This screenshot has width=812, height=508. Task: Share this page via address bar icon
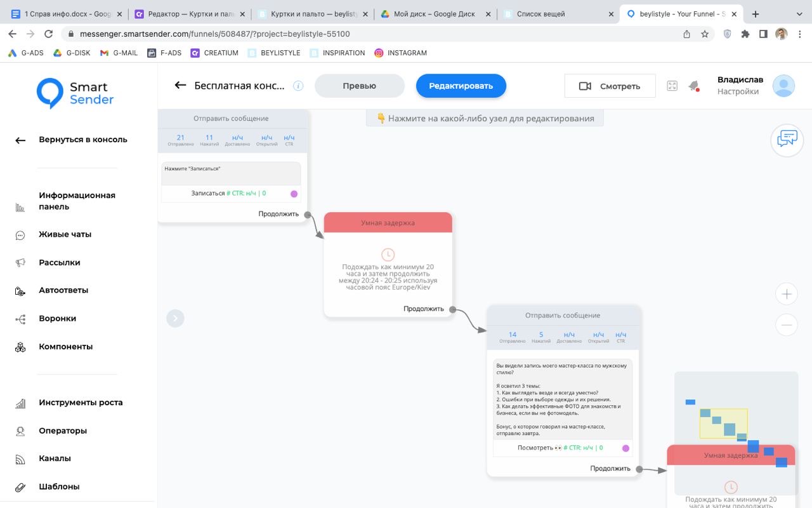687,34
